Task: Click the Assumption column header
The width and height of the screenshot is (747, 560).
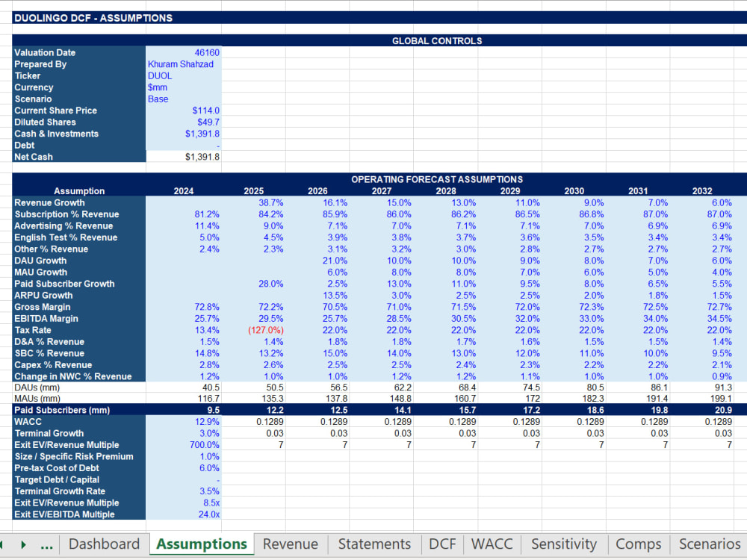Action: coord(79,191)
